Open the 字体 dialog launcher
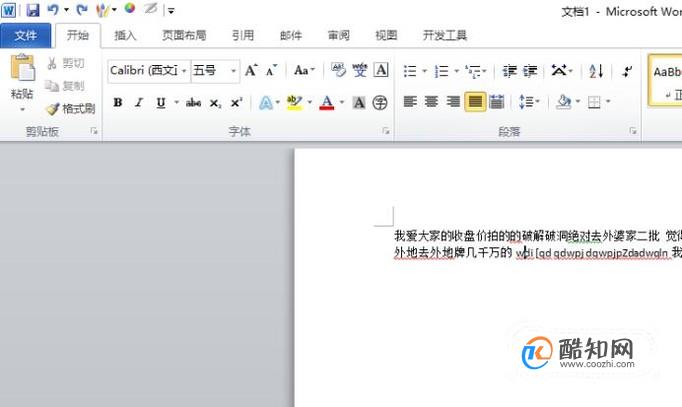Screen dimensions: 682x407 [x=386, y=131]
